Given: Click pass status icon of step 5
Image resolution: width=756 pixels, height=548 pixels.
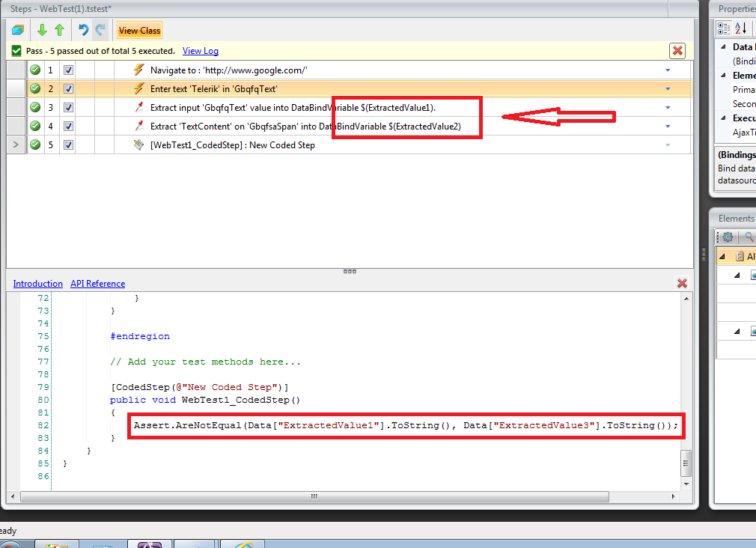Looking at the screenshot, I should coord(35,144).
